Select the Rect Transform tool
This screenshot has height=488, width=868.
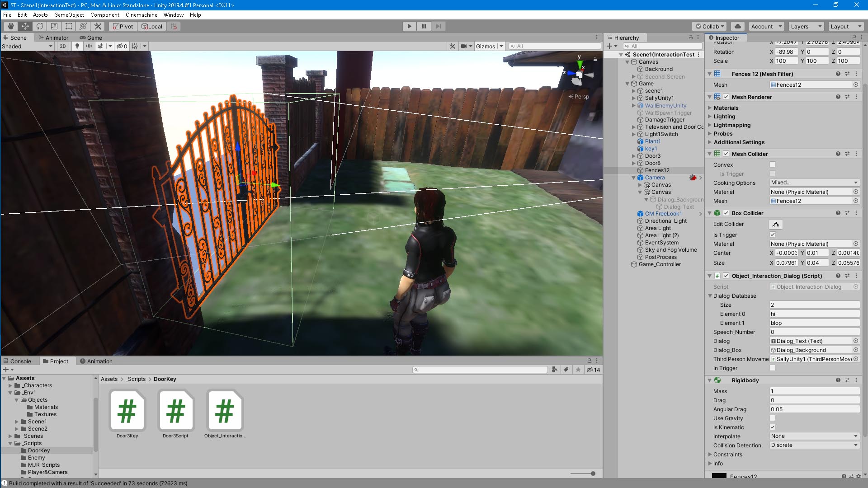tap(69, 26)
